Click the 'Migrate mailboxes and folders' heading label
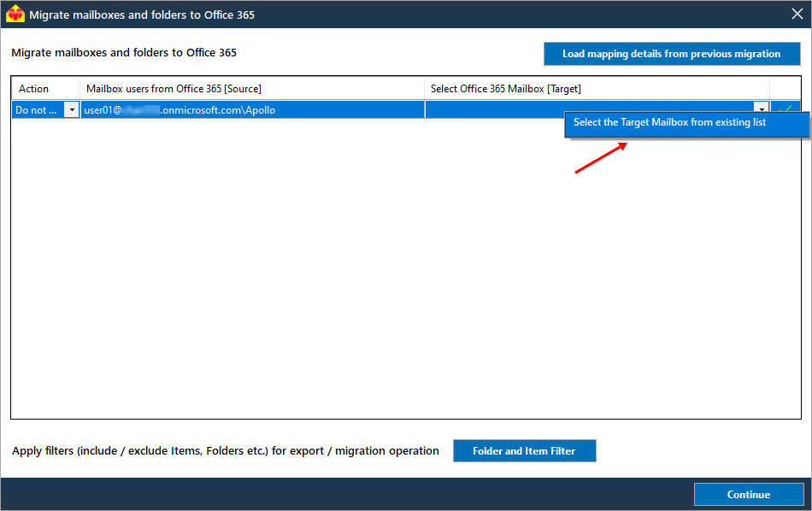Screen dimensions: 812x511 point(124,53)
